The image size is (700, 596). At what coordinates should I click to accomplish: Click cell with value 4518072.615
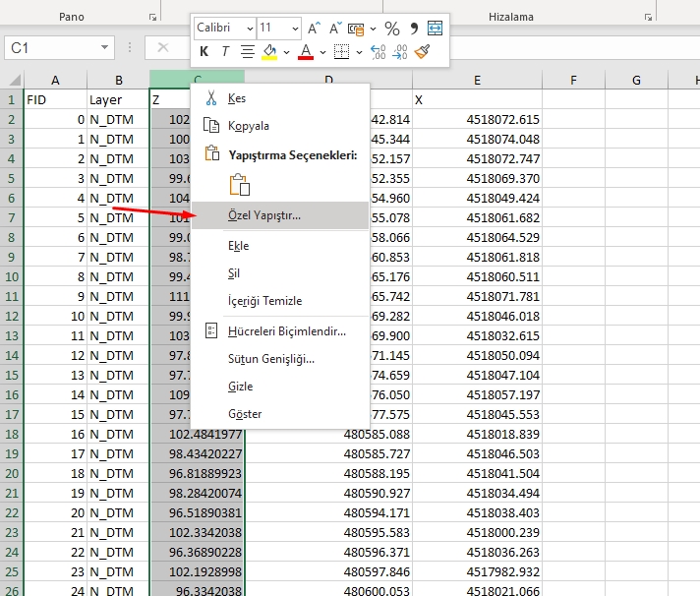(x=477, y=119)
